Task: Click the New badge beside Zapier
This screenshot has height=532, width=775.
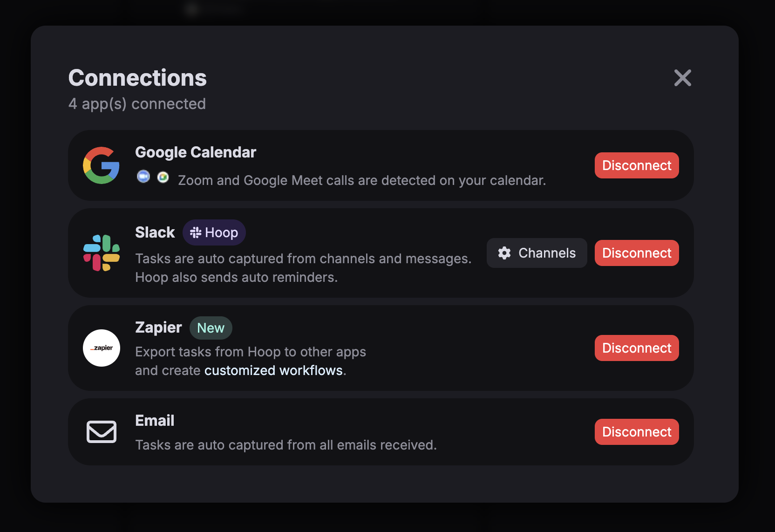Action: click(211, 328)
